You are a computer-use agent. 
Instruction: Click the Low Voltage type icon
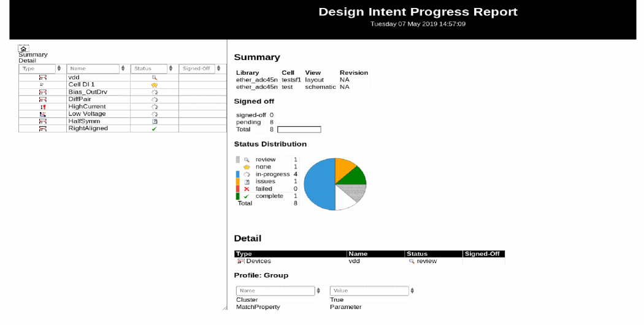point(43,115)
